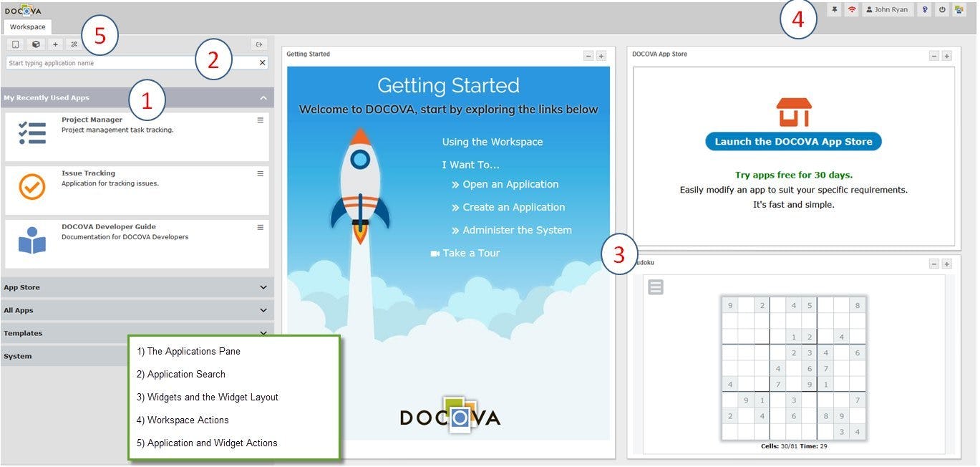Screen dimensions: 980x467
Task: Click the cube widget icon in the toolbar
Action: point(36,44)
